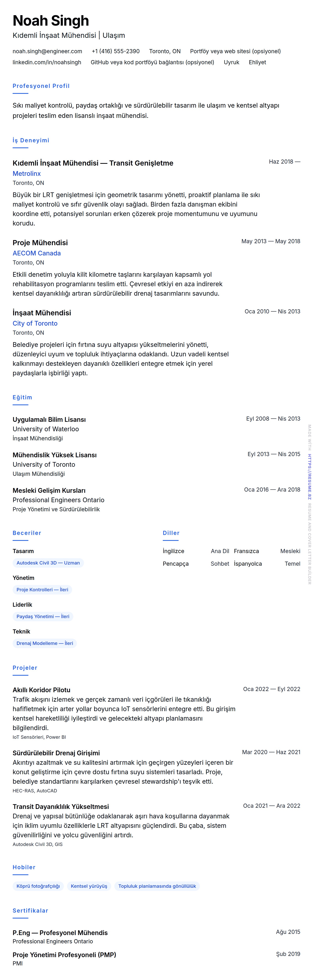The height and width of the screenshot is (980, 313).
Task: Click the resume.bz link in side watermark
Action: [310, 477]
